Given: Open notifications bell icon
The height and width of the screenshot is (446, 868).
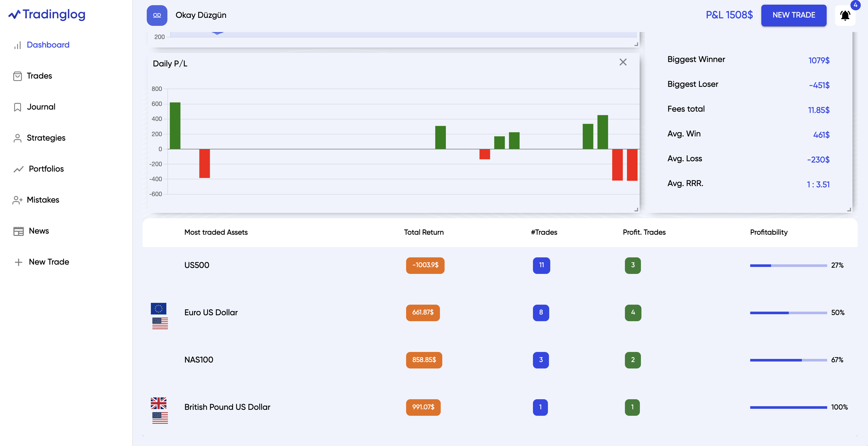Looking at the screenshot, I should pos(845,16).
